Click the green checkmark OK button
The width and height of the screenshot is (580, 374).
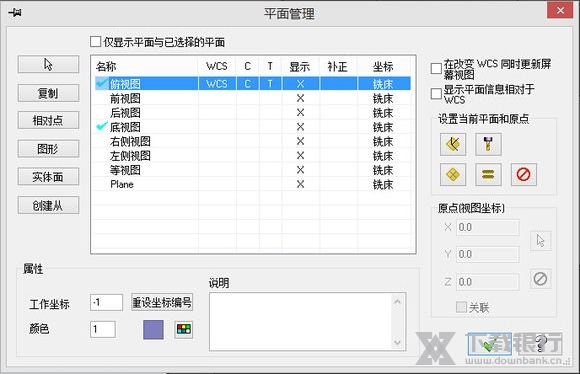tap(490, 344)
